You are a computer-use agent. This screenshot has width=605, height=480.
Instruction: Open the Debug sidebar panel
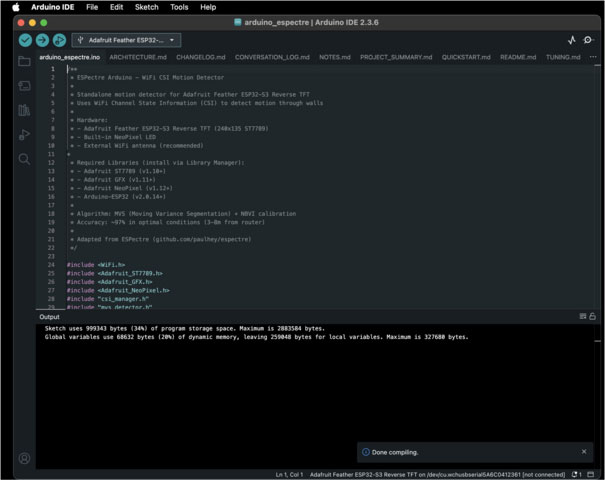pyautogui.click(x=24, y=135)
